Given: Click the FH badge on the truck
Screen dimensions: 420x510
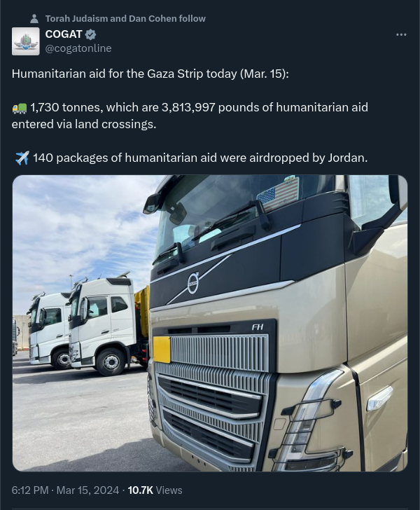Looking at the screenshot, I should (258, 327).
